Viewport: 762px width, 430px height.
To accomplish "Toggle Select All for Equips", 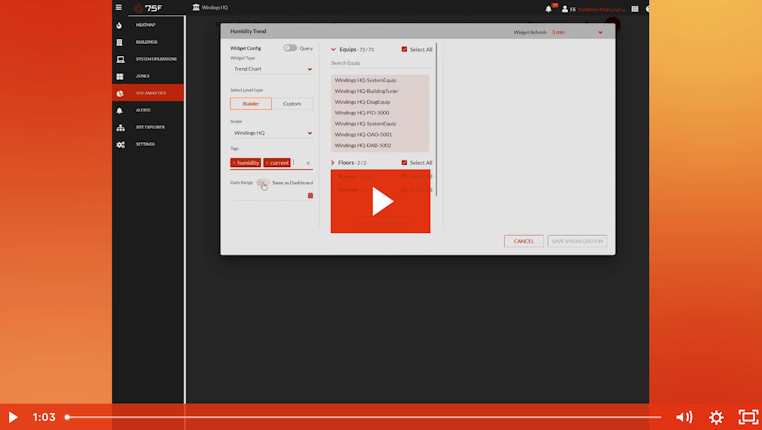I will pos(404,49).
